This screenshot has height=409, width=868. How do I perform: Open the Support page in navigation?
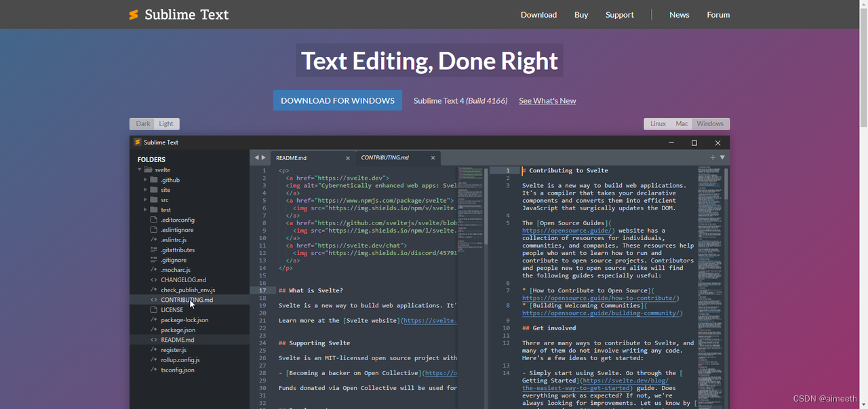(620, 15)
